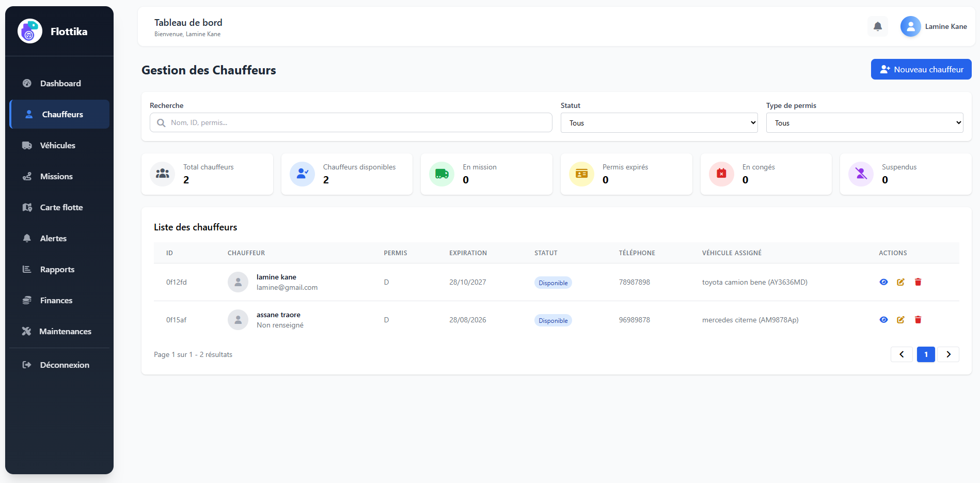
Task: Click the Nouveau chauffeur button
Action: click(921, 69)
